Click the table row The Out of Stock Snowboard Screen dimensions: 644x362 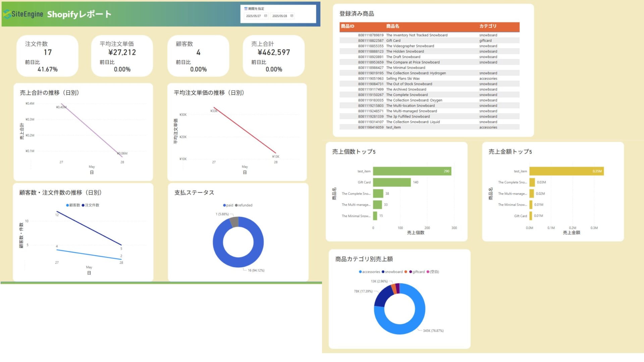point(429,84)
